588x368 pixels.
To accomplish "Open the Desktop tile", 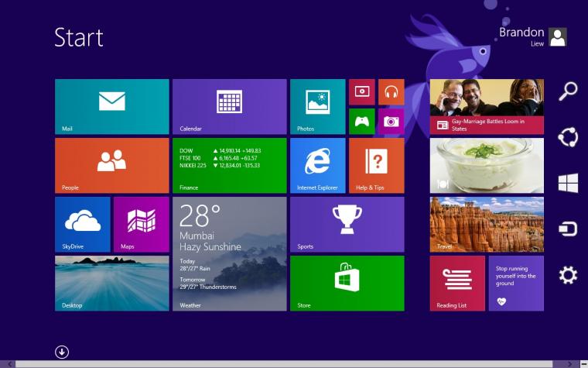I will (x=111, y=283).
